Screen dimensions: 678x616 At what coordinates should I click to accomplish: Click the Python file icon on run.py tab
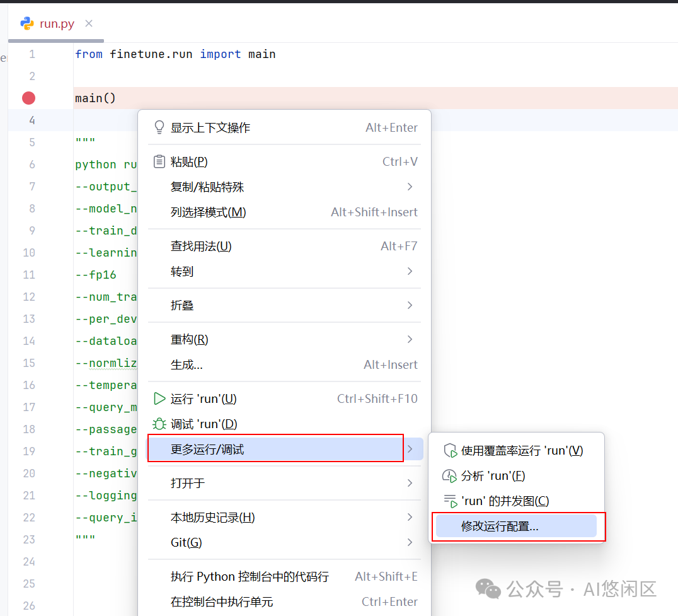point(25,23)
